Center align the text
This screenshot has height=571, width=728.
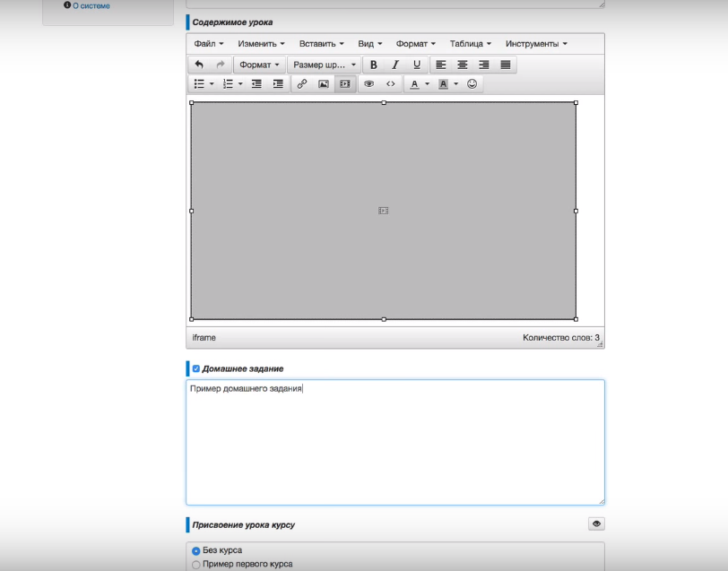click(463, 65)
